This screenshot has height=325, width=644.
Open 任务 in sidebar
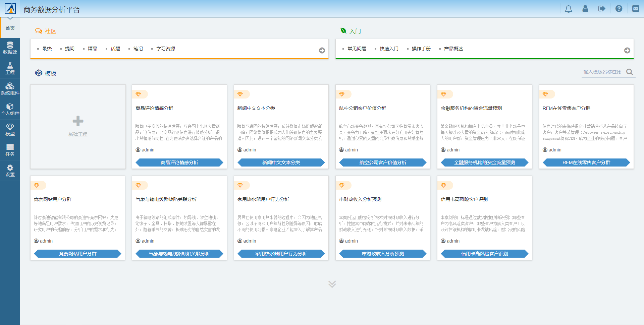[x=10, y=150]
